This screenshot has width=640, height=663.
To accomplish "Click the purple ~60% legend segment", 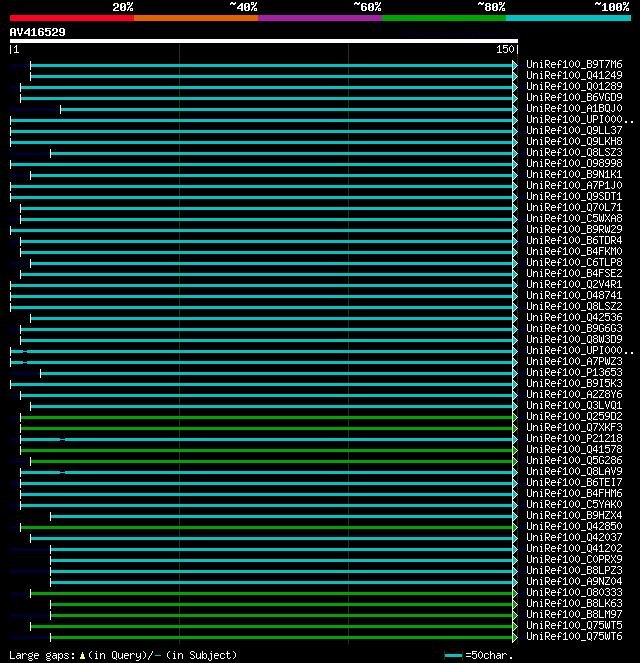I will pos(320,18).
